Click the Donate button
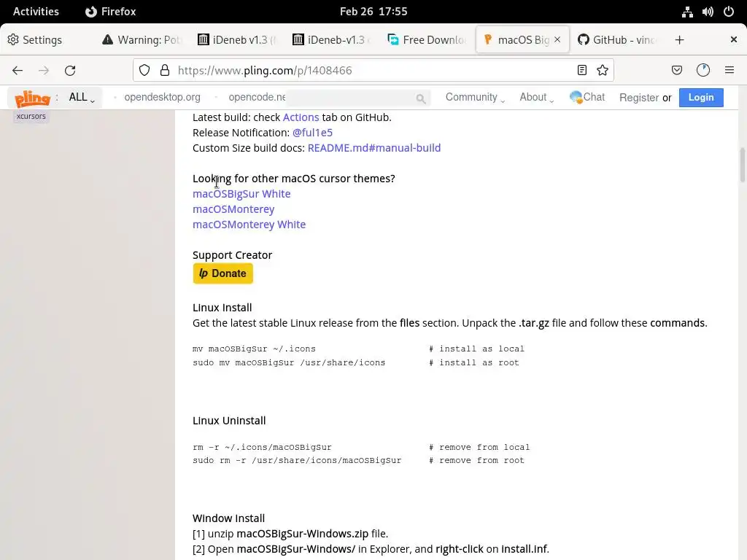 click(222, 274)
